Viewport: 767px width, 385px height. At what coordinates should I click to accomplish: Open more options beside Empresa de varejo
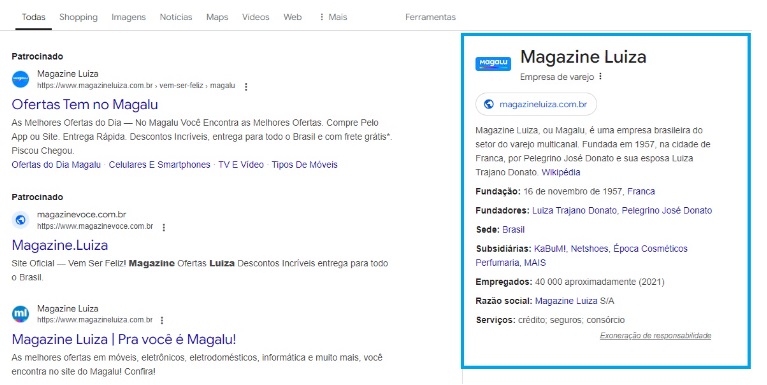coord(600,77)
